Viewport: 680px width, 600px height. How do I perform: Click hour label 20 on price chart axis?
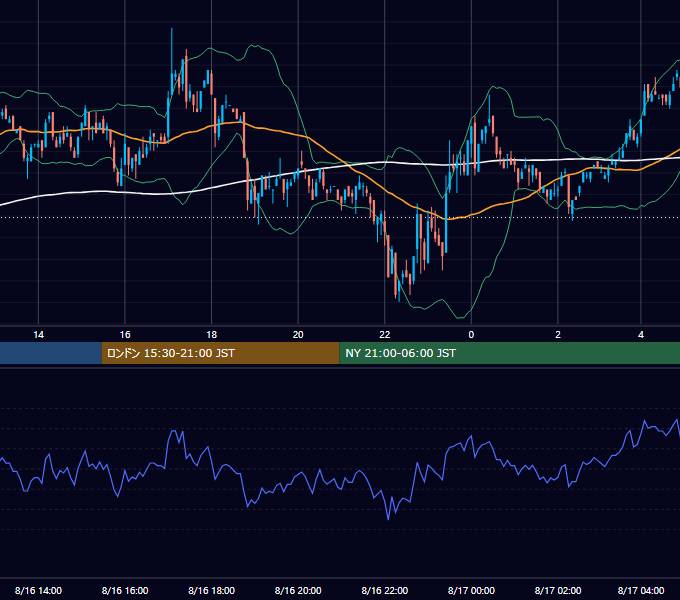[298, 335]
